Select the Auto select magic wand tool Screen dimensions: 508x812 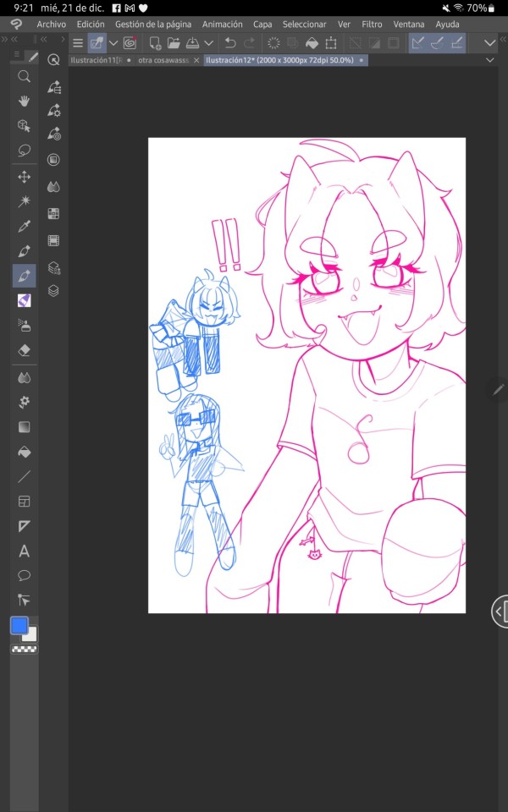tap(24, 201)
